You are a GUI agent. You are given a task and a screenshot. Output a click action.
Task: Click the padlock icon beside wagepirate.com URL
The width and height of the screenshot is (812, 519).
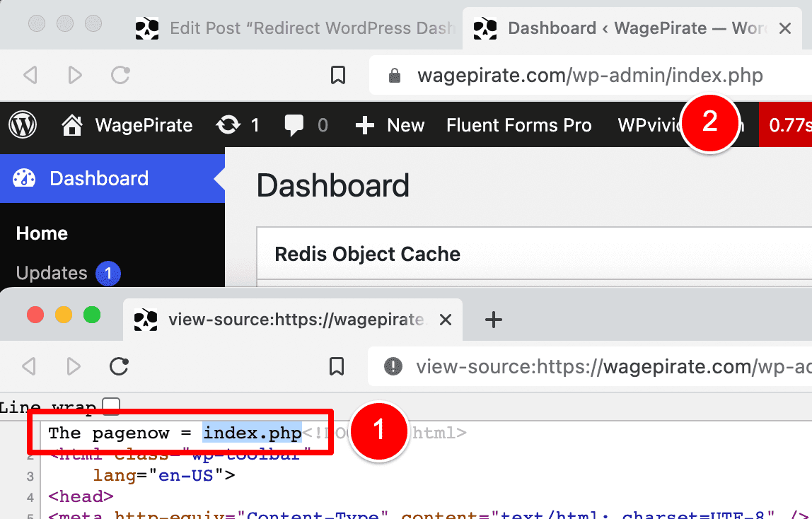[395, 76]
